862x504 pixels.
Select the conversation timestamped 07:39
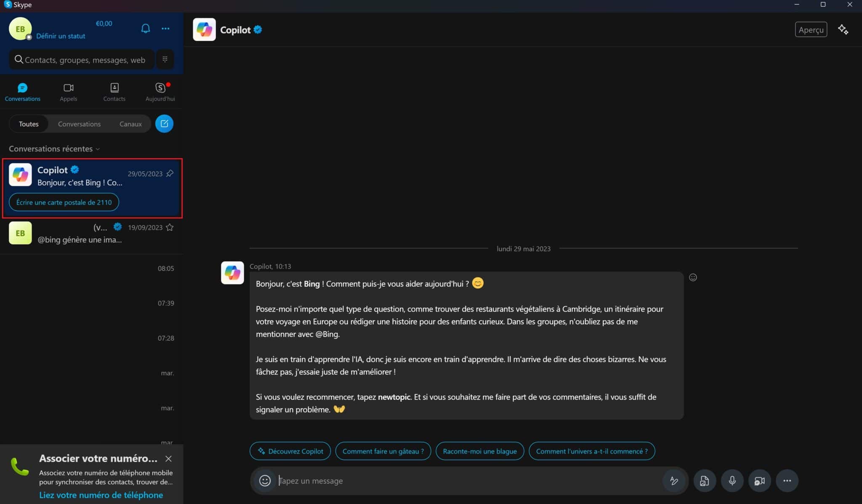click(92, 303)
